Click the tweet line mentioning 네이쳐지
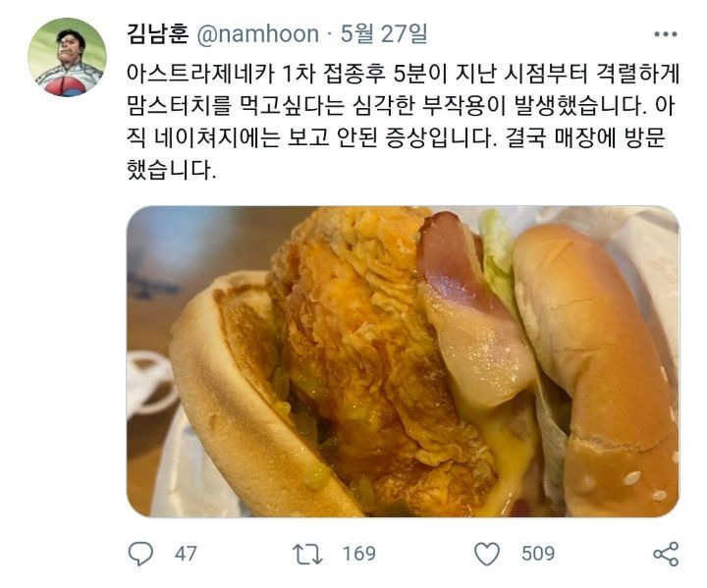Viewport: 707px width, 588px height. 396,138
